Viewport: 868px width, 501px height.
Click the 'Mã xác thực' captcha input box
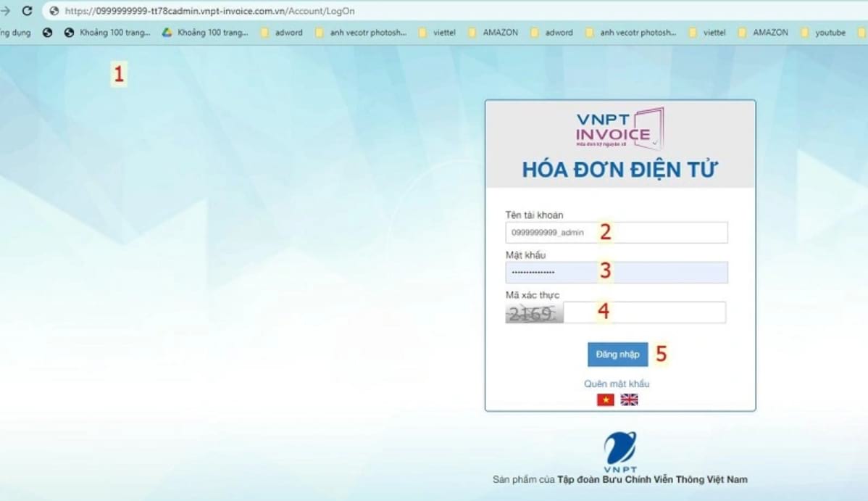click(645, 312)
